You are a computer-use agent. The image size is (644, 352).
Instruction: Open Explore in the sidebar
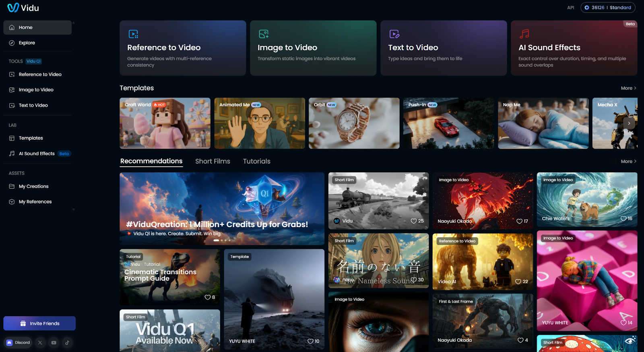[x=37, y=43]
